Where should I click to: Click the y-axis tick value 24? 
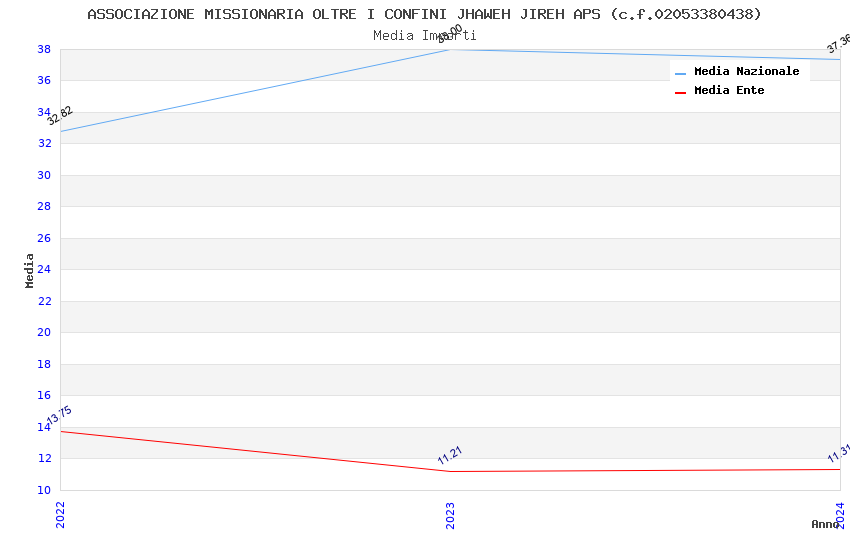[x=44, y=269]
